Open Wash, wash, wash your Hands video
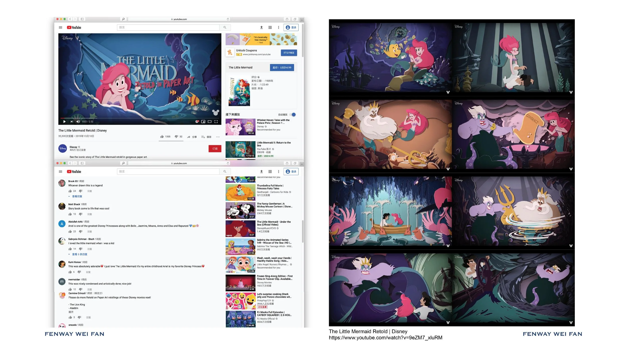 click(240, 265)
